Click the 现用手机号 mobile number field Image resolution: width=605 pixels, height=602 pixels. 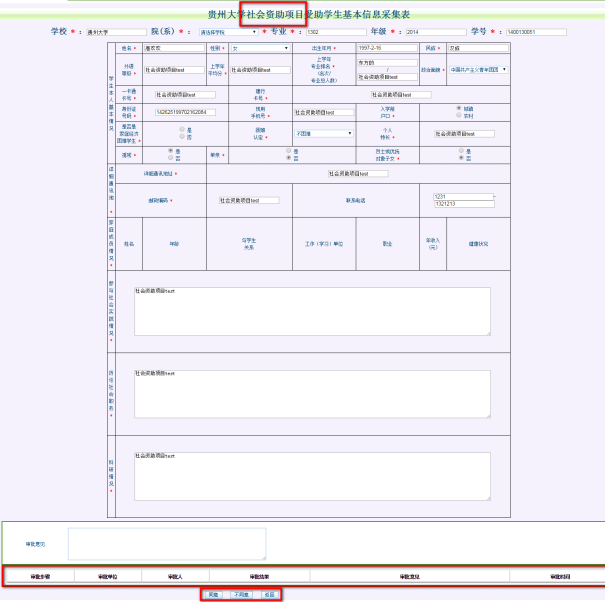[324, 112]
